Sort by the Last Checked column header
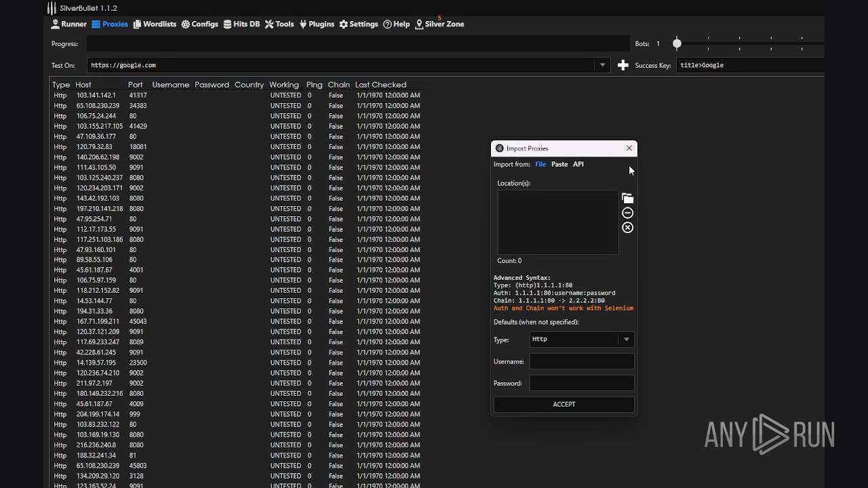The width and height of the screenshot is (868, 488). coord(380,85)
